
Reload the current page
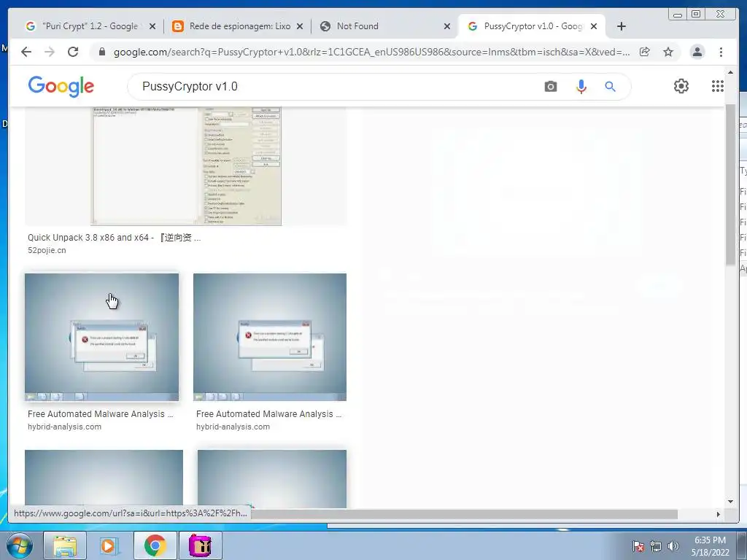pyautogui.click(x=73, y=52)
